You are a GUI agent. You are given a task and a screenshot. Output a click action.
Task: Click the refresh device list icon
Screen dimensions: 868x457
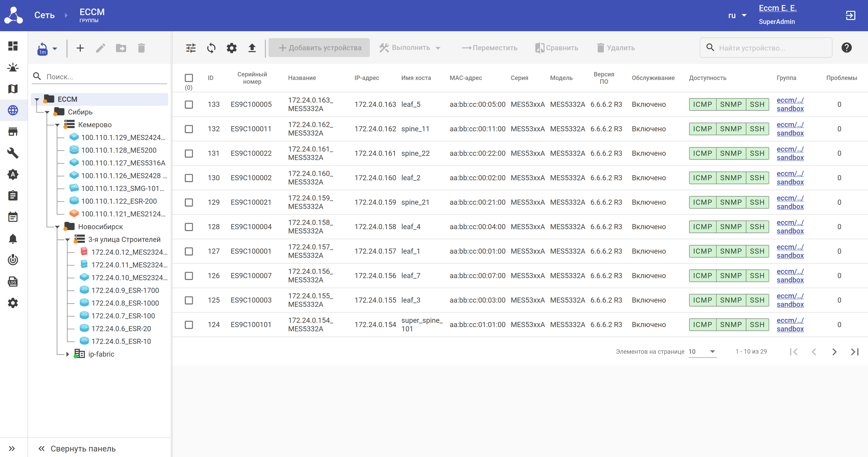click(211, 48)
